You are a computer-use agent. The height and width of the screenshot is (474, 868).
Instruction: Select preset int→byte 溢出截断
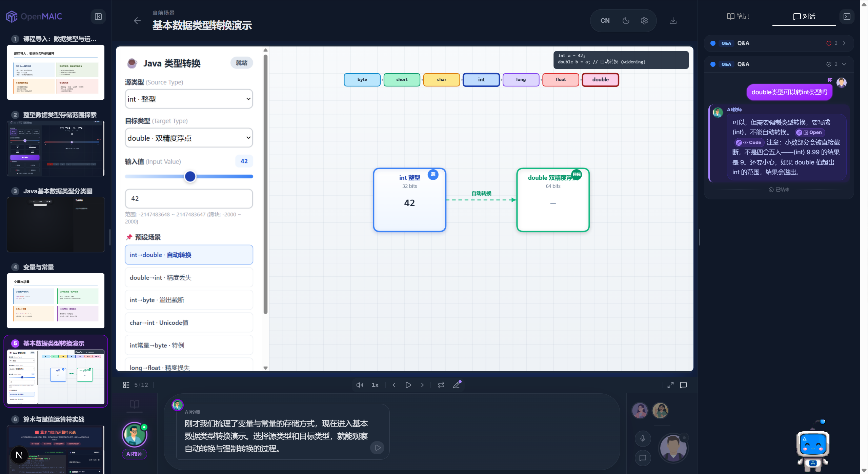[189, 300]
